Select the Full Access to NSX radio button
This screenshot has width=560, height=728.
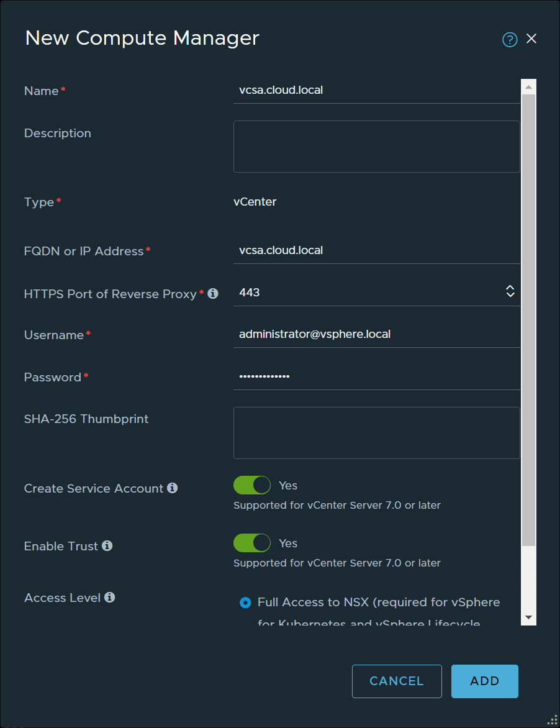click(x=246, y=602)
